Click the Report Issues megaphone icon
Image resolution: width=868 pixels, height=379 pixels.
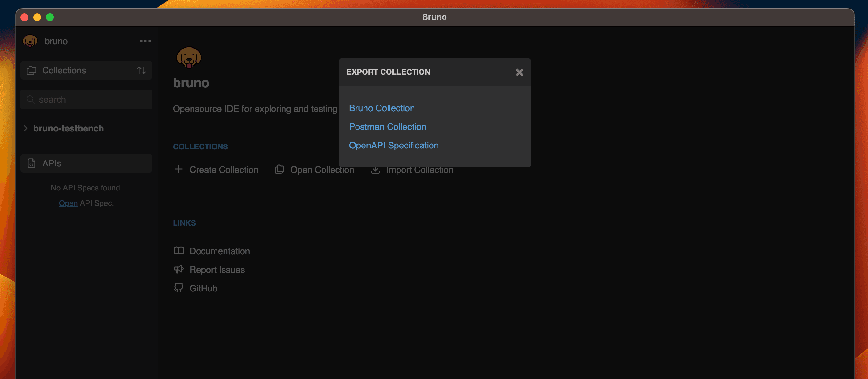point(179,269)
